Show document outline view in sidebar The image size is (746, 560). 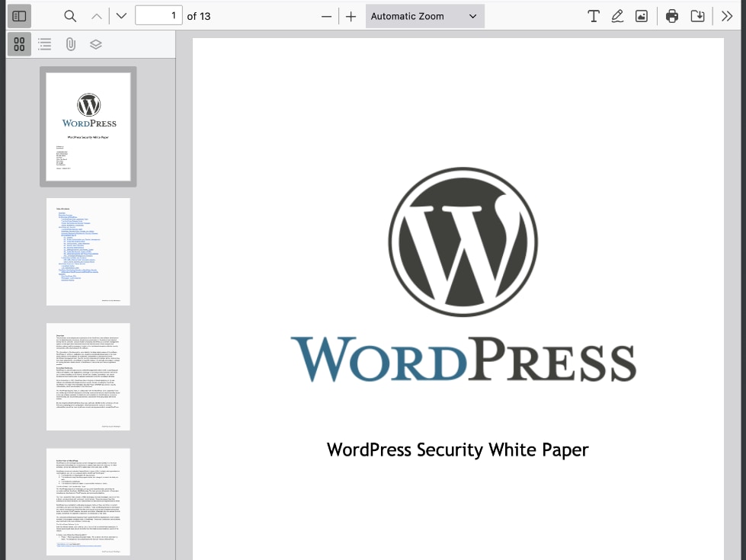click(x=45, y=44)
